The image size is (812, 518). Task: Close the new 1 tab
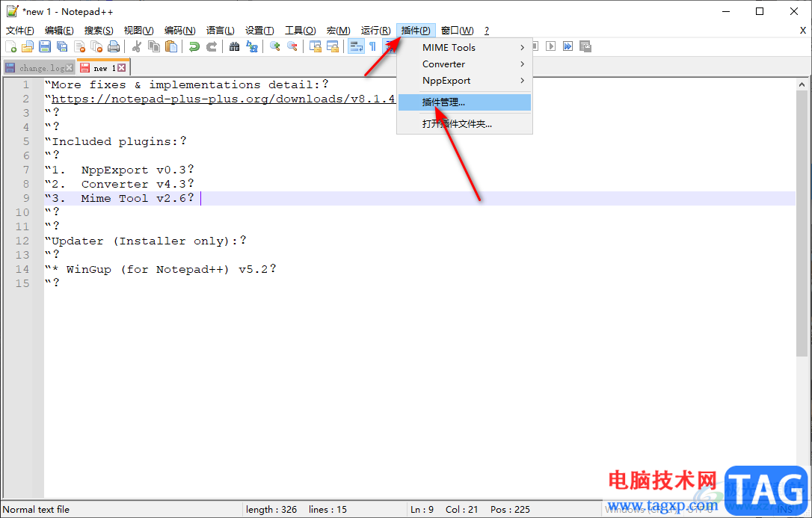coord(121,68)
